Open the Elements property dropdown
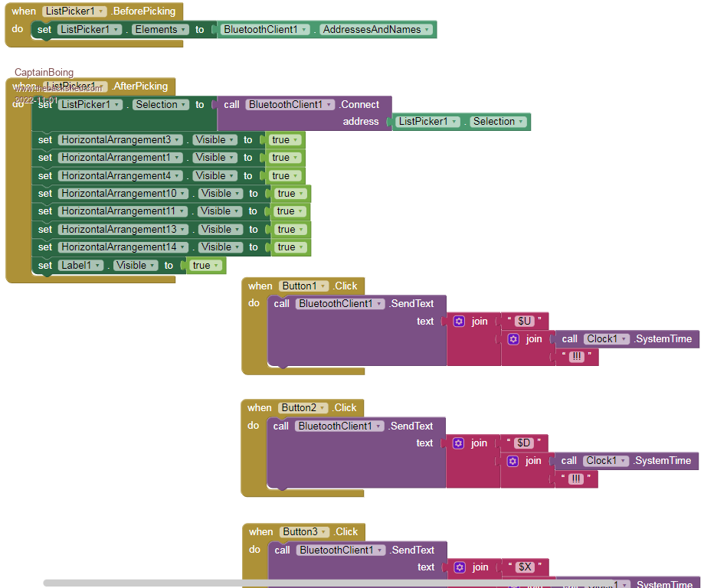The image size is (704, 588). pyautogui.click(x=183, y=30)
